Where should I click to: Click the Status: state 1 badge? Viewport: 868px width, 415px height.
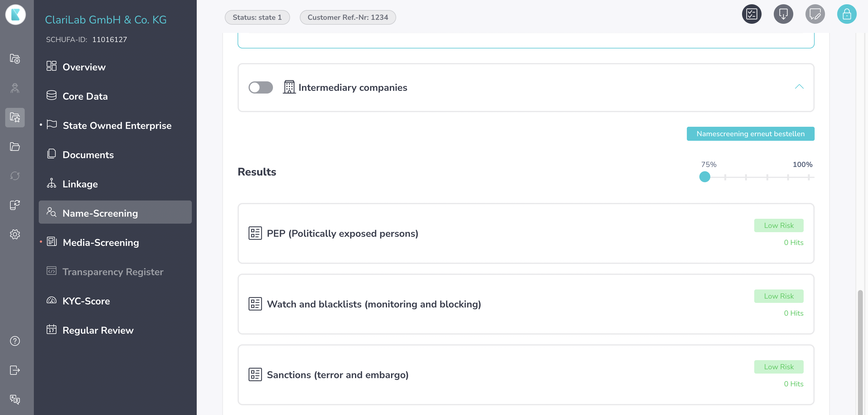tap(257, 17)
